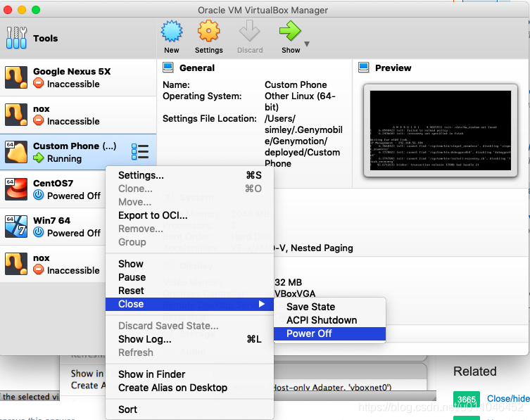
Task: Click the New virtual machine icon
Action: pyautogui.click(x=172, y=31)
